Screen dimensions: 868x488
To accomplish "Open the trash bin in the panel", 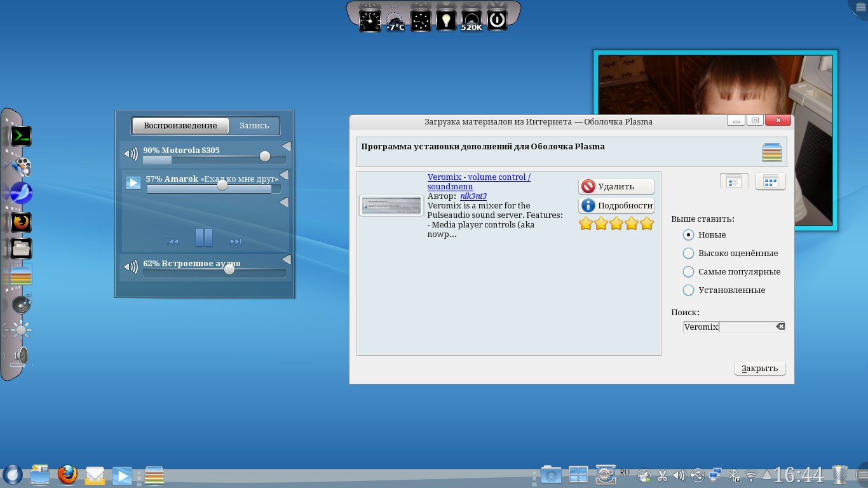I will pos(840,475).
